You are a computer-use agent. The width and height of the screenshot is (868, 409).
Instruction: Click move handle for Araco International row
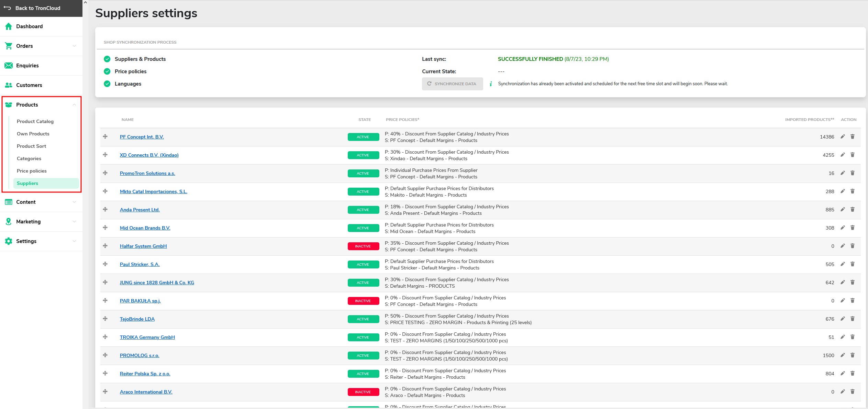[x=105, y=392]
